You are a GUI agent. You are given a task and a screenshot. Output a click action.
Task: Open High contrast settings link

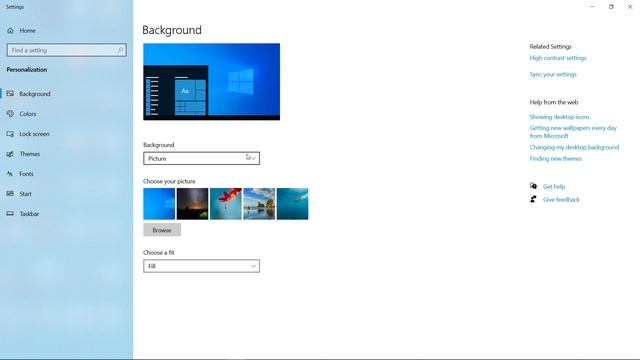[x=558, y=58]
